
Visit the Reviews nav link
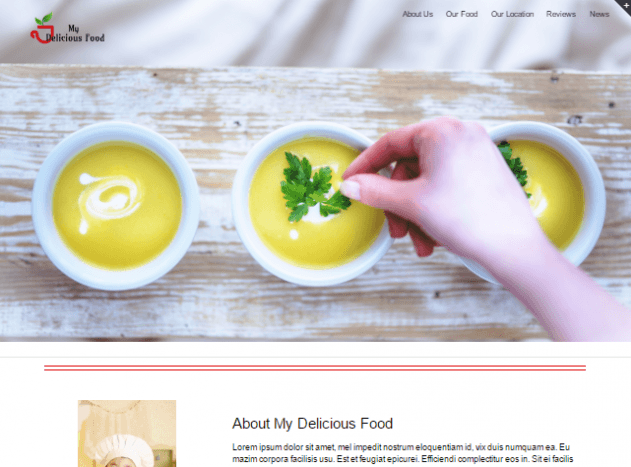[x=561, y=14]
